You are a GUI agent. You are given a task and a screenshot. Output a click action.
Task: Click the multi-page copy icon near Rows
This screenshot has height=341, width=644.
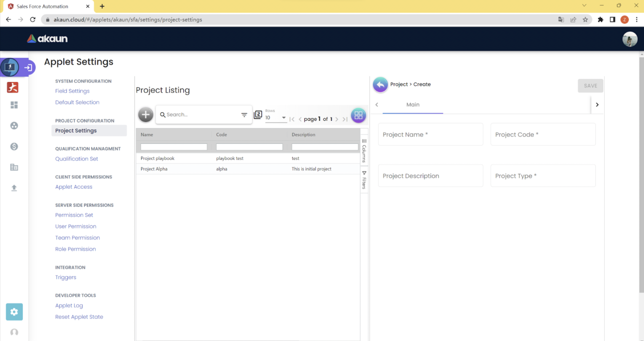[258, 115]
